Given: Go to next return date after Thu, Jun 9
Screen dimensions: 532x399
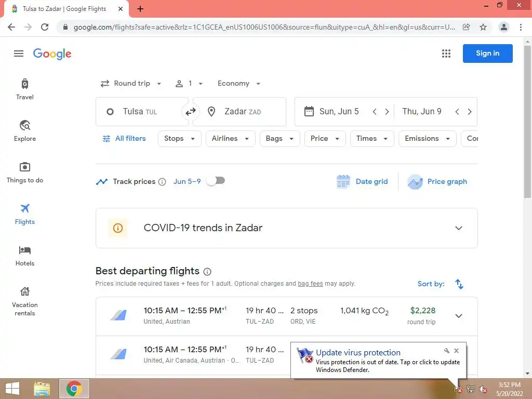Looking at the screenshot, I should click(470, 112).
